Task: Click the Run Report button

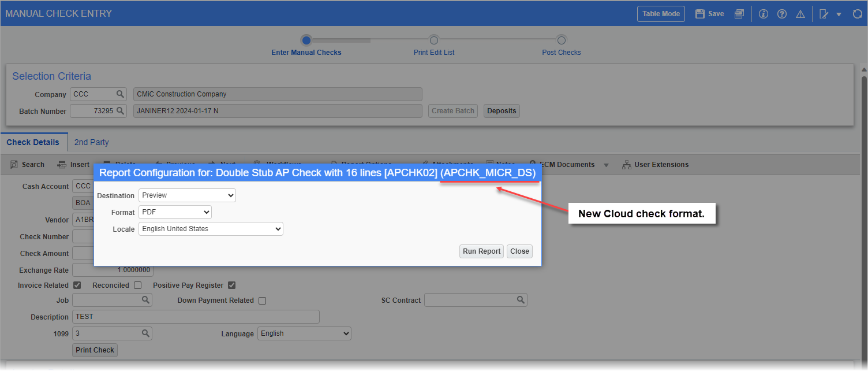Action: point(481,251)
